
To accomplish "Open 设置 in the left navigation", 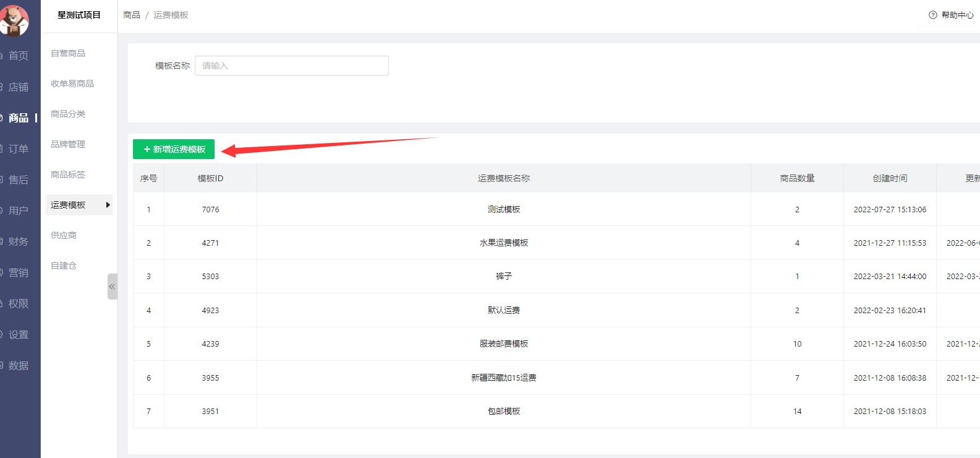I will [x=18, y=334].
